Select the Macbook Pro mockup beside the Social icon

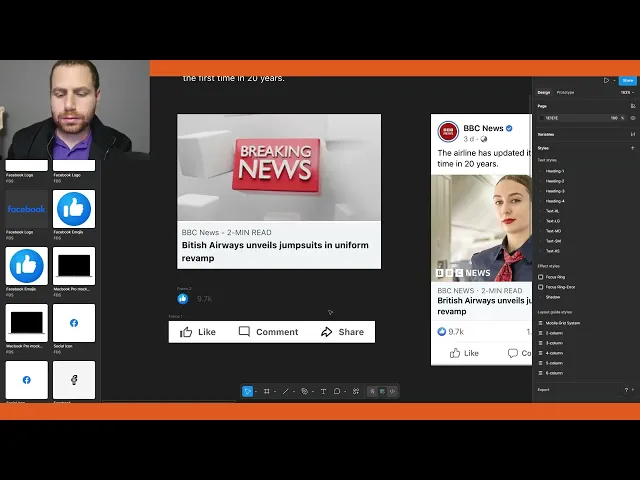tap(27, 323)
